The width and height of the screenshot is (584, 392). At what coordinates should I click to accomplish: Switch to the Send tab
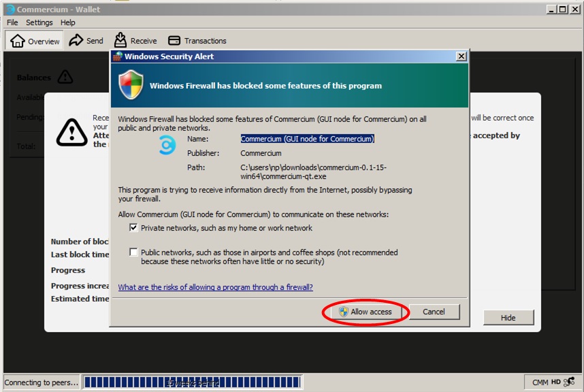pyautogui.click(x=86, y=41)
